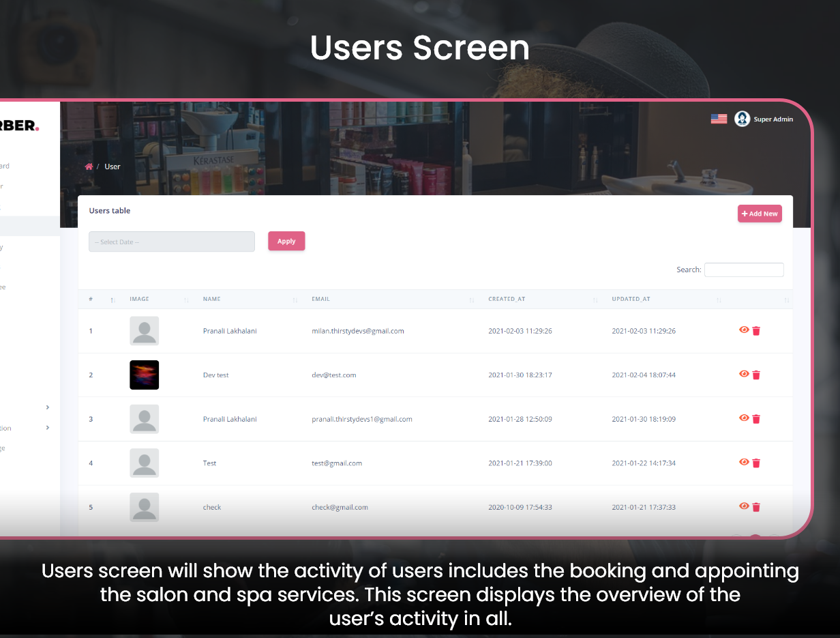View details for user milan.thirstydevs@gmail.com
This screenshot has width=840, height=638.
coord(744,330)
